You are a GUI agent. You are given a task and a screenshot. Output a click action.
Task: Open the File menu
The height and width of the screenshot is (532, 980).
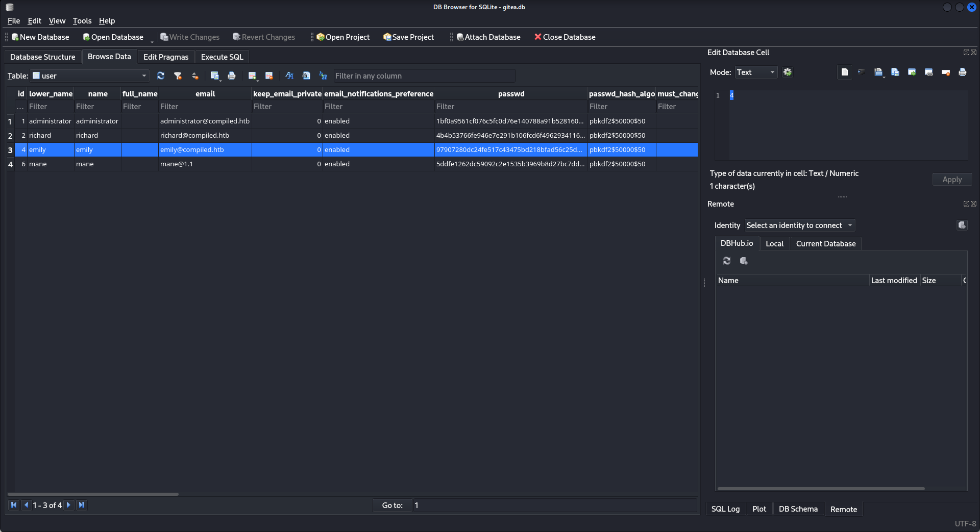click(14, 21)
